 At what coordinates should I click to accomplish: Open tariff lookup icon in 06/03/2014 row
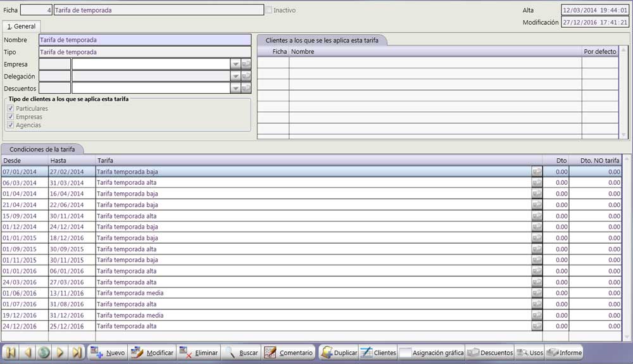pos(537,183)
